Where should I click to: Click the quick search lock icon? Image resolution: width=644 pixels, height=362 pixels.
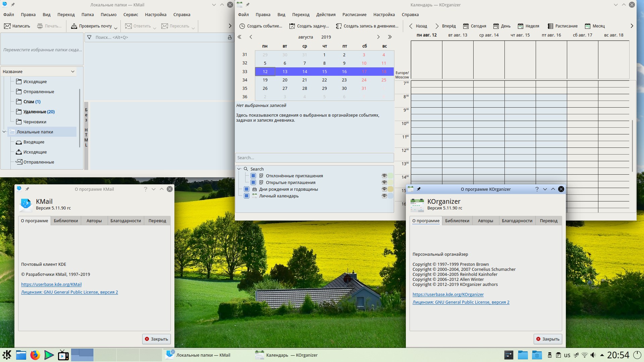tap(229, 38)
